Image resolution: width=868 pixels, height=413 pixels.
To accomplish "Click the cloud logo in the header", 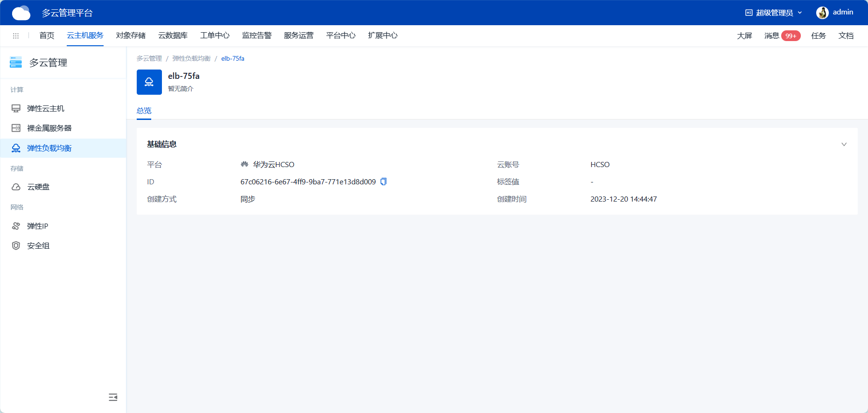I will pos(21,13).
